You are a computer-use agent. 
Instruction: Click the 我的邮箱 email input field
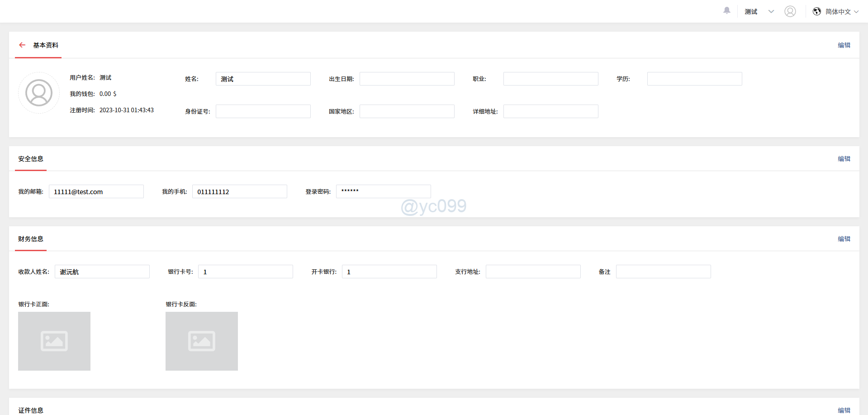96,191
